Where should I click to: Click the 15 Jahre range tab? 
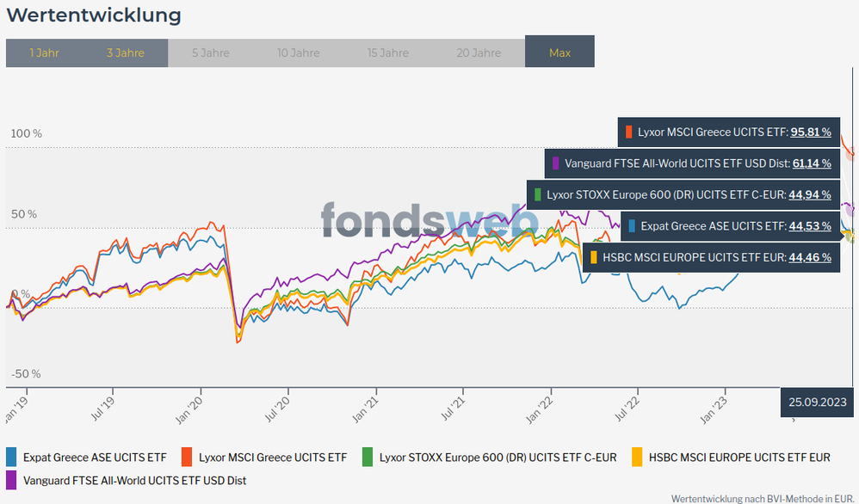click(388, 52)
